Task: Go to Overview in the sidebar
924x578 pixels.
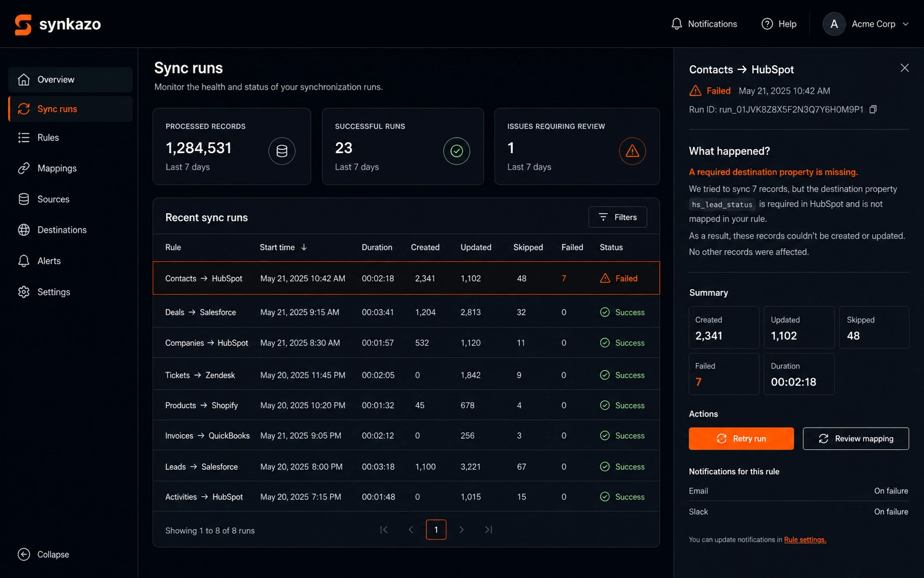Action: pos(70,80)
